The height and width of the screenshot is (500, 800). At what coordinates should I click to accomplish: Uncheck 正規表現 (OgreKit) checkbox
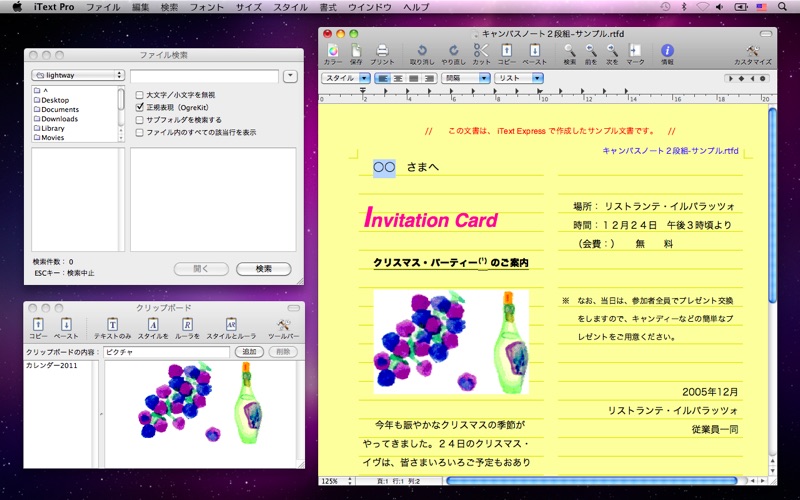(139, 107)
